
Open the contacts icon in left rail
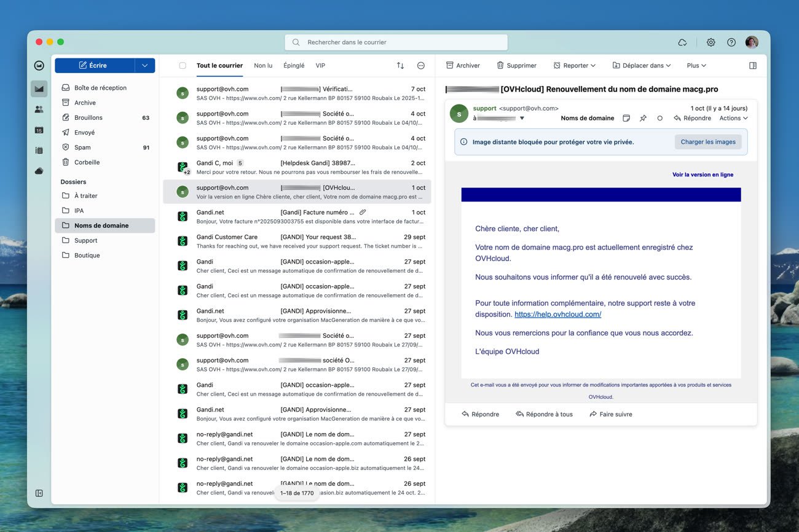pos(39,109)
